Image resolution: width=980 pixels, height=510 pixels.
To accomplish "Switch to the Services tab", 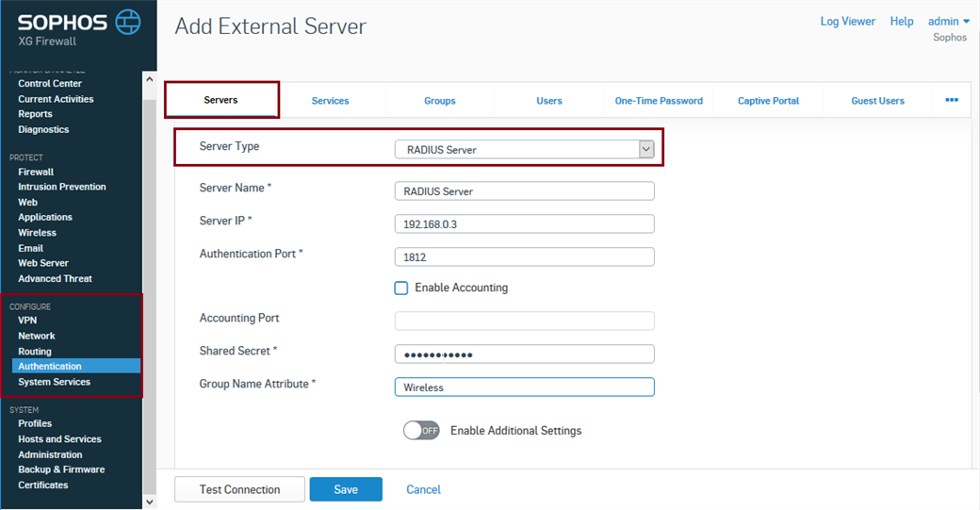I will click(330, 101).
